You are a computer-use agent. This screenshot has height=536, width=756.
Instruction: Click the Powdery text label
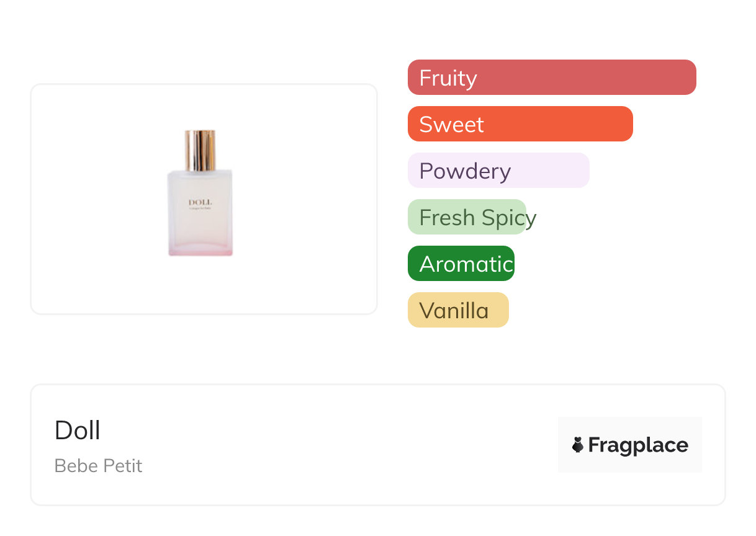(465, 171)
